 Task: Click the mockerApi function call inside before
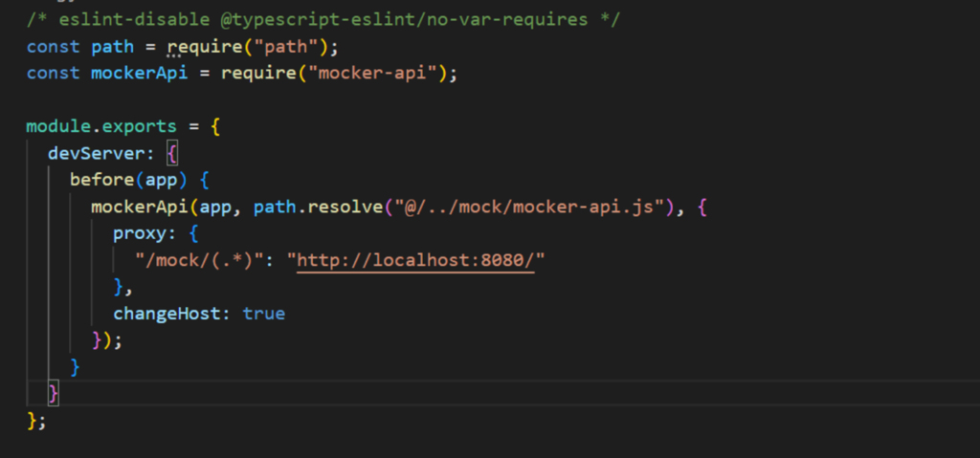point(134,207)
